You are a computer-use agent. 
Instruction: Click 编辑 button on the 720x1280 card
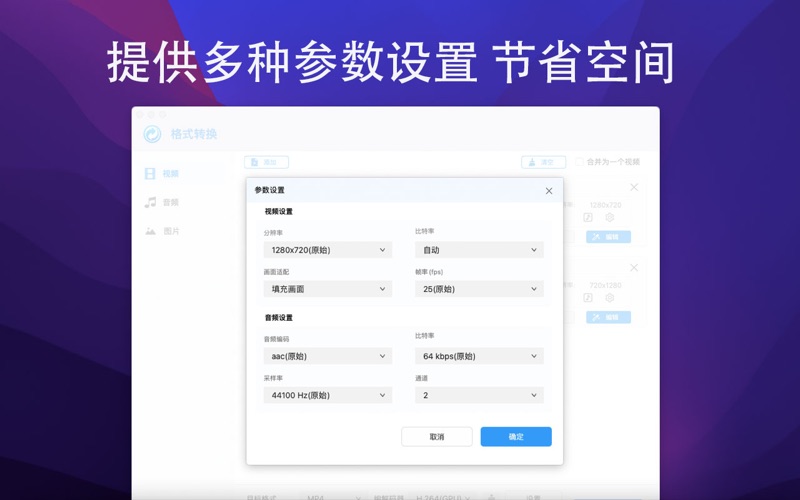(608, 317)
